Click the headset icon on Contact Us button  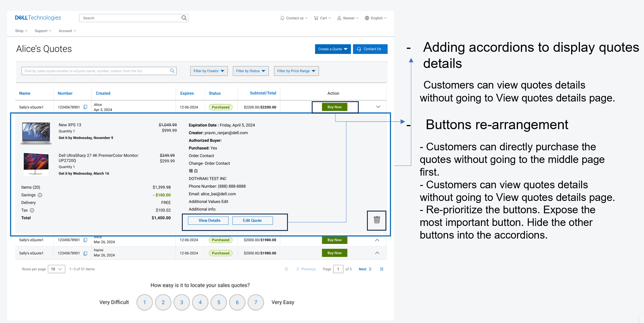359,49
